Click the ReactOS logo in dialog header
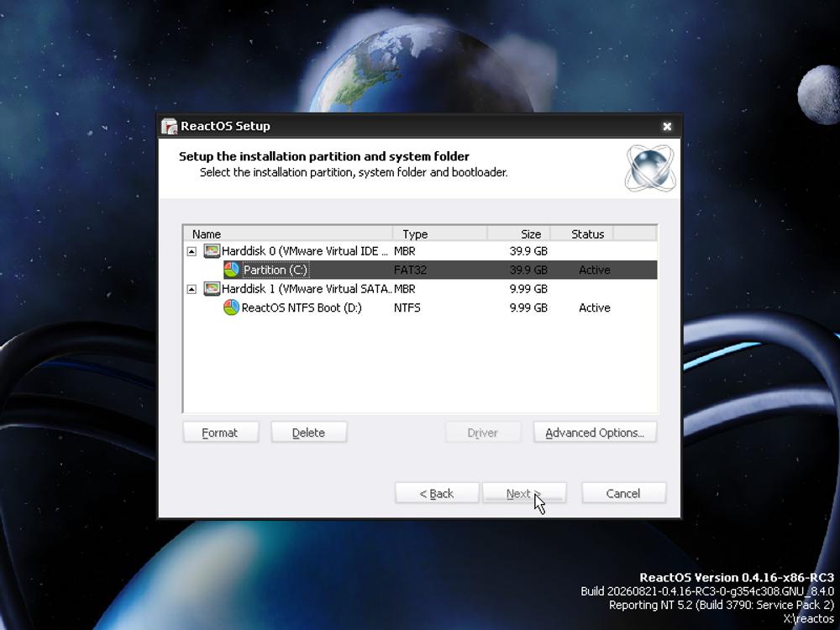Viewport: 840px width, 630px height. [x=650, y=168]
